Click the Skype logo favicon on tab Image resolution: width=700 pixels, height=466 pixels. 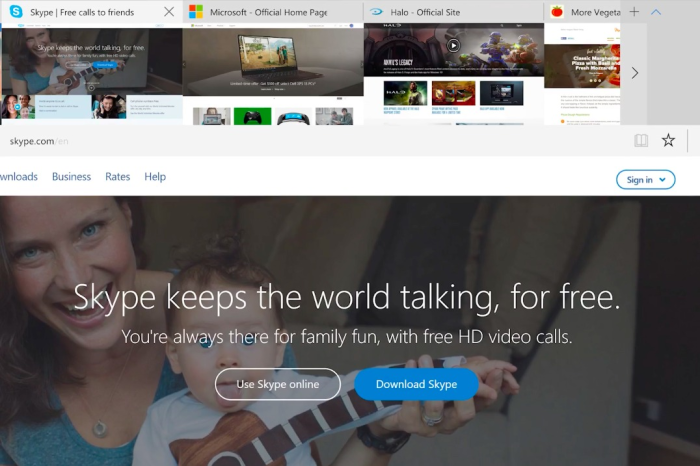pyautogui.click(x=16, y=12)
